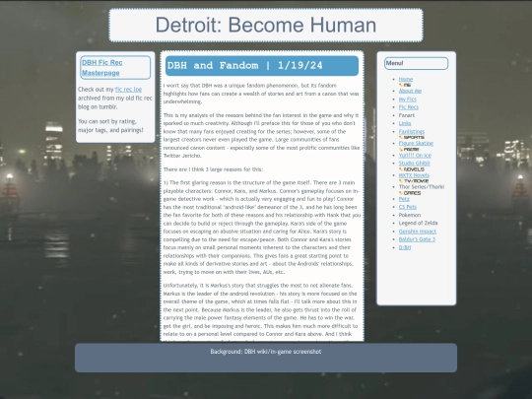Visit the Links page

pyautogui.click(x=405, y=123)
